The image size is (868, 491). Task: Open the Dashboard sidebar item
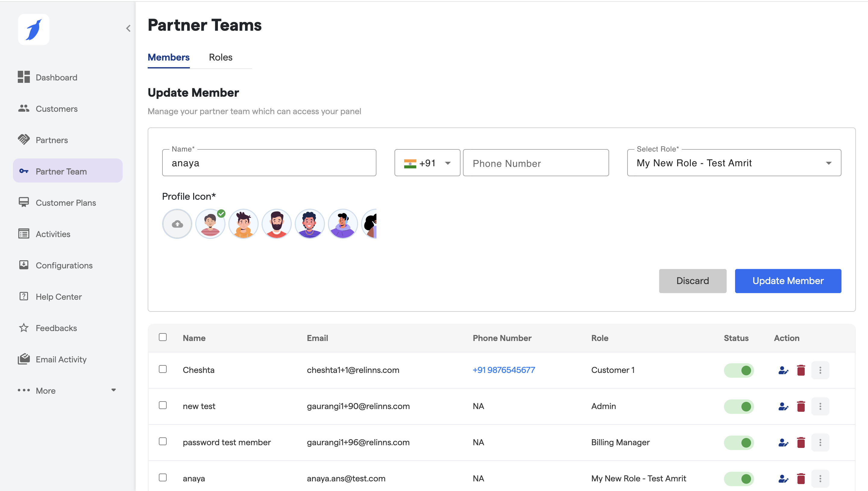56,77
